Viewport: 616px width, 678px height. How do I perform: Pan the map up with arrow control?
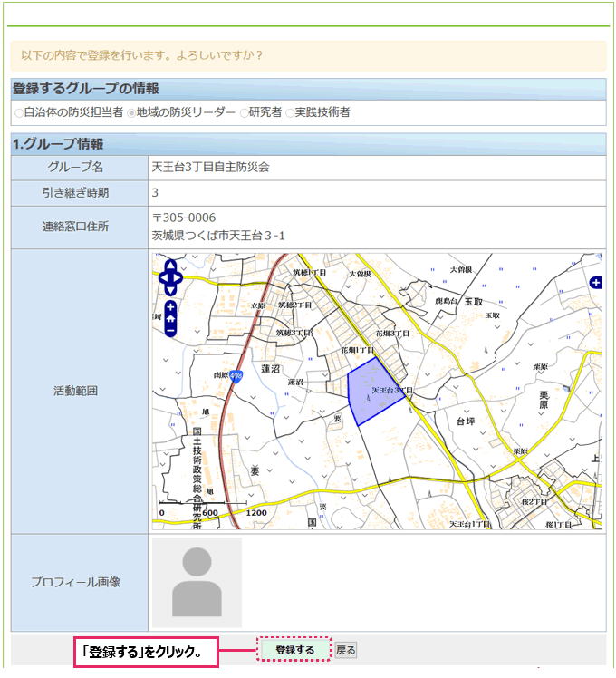pyautogui.click(x=170, y=266)
